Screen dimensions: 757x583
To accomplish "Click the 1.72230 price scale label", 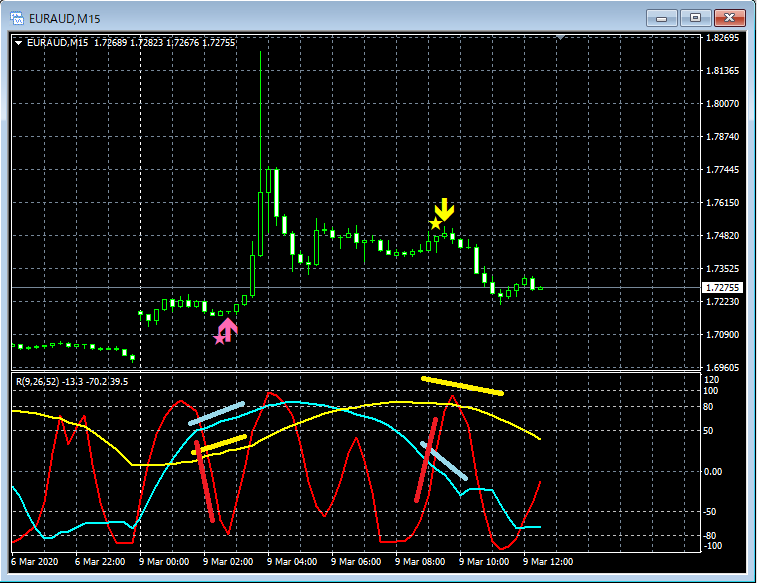I will click(x=722, y=302).
